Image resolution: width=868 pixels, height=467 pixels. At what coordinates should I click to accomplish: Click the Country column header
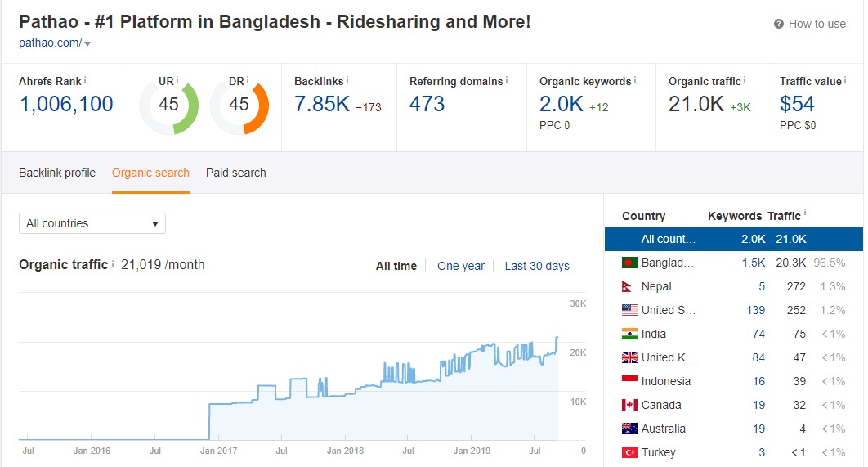pos(644,216)
